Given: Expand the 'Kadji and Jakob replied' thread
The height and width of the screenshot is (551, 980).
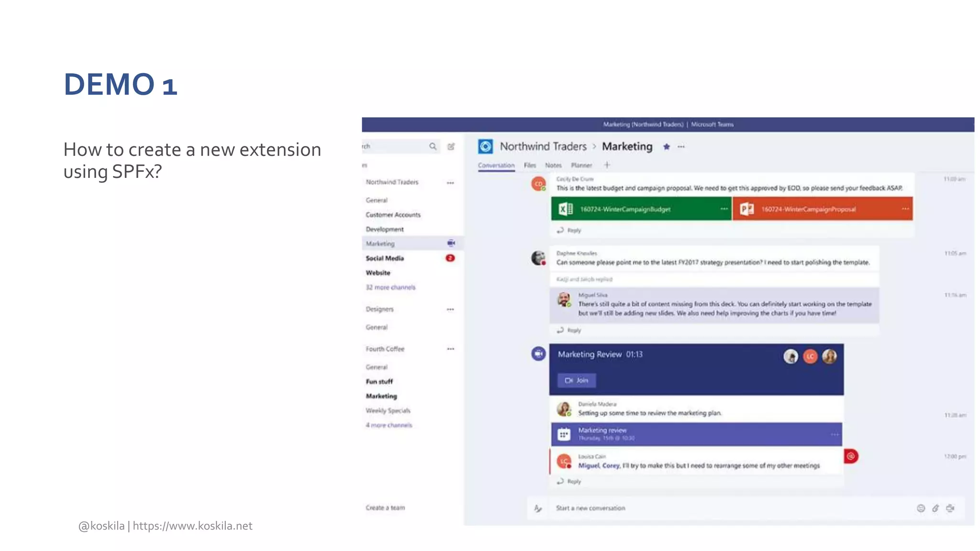Looking at the screenshot, I should click(x=584, y=279).
